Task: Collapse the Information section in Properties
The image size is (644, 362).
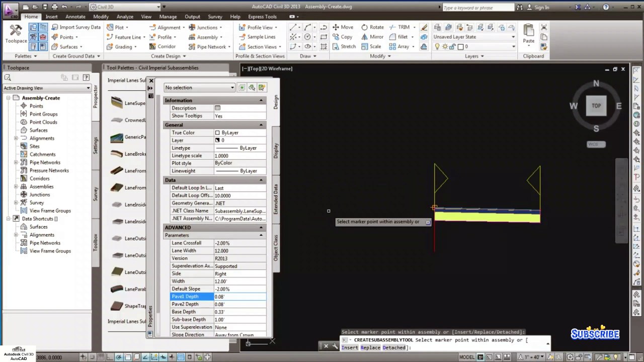Action: [x=261, y=100]
